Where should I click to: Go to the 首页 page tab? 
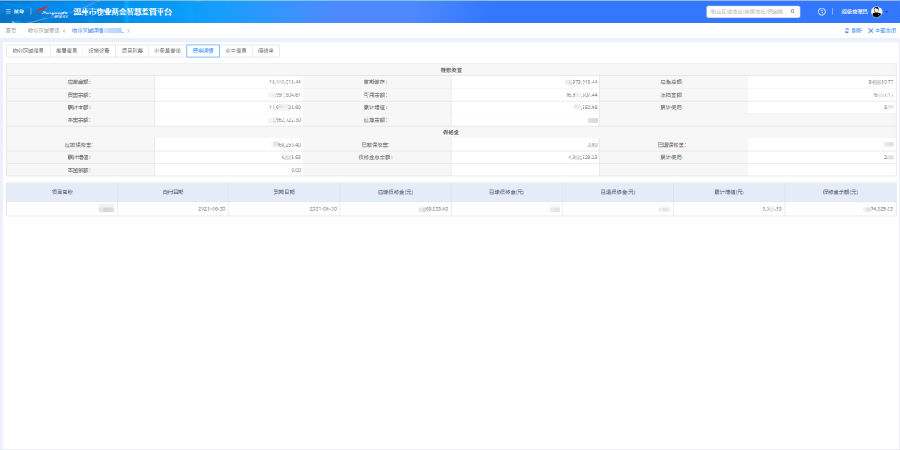click(11, 31)
